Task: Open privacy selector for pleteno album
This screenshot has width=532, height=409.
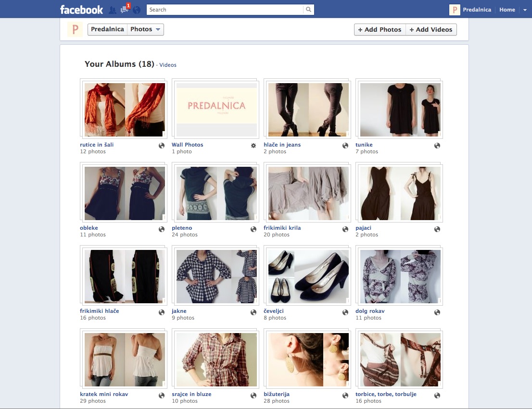Action: coord(253,229)
